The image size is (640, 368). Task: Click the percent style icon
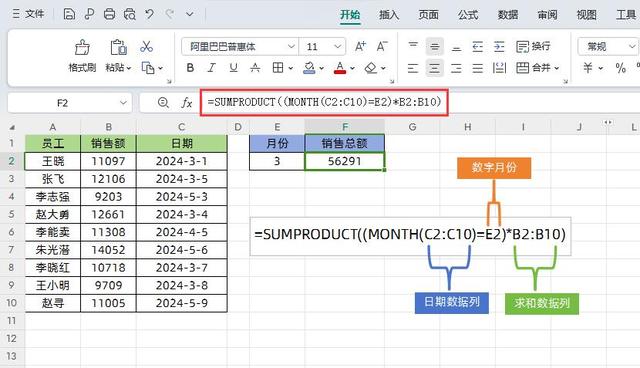point(620,68)
